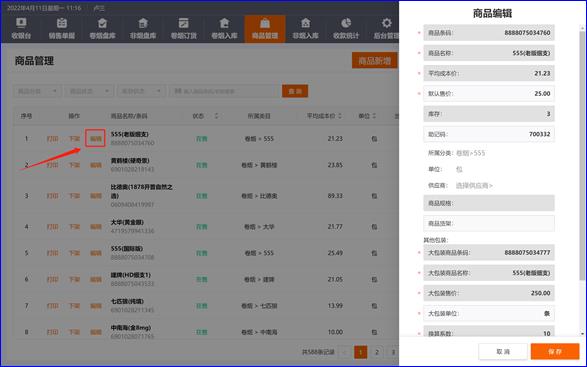Expand the 商品状态 filter dropdown
The height and width of the screenshot is (367, 587).
tap(89, 91)
